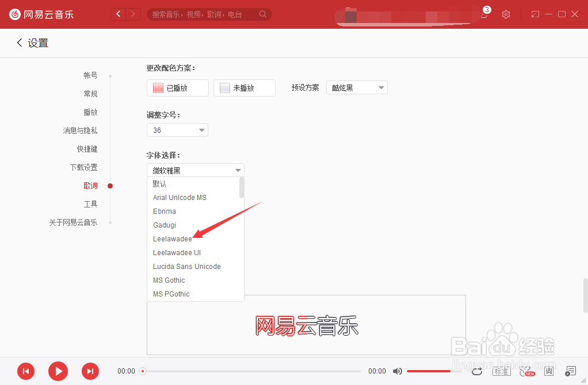
Task: Choose Ebrima font
Action: pos(193,211)
